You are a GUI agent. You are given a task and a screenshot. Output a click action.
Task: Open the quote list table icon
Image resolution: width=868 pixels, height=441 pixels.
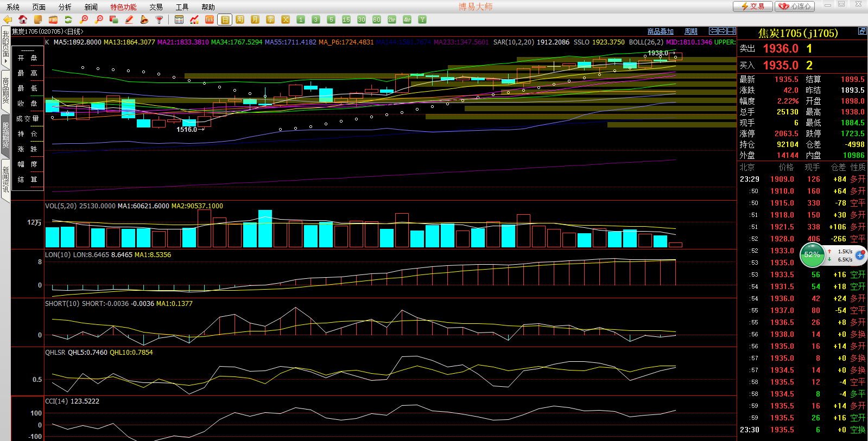(179, 20)
